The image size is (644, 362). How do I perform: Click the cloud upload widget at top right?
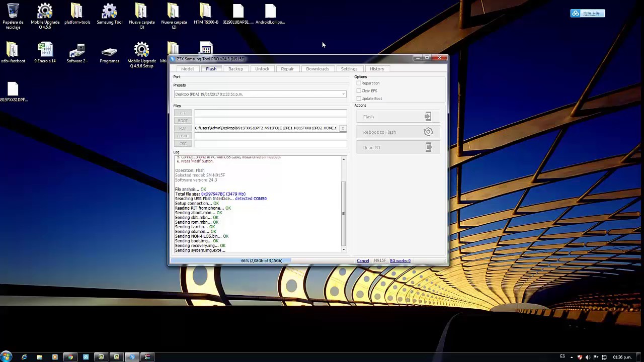(x=587, y=14)
